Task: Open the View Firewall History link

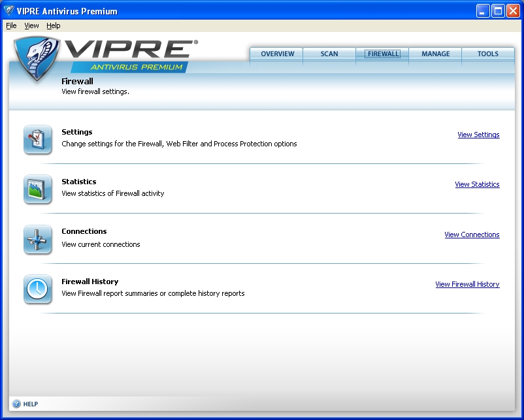Action: 467,284
